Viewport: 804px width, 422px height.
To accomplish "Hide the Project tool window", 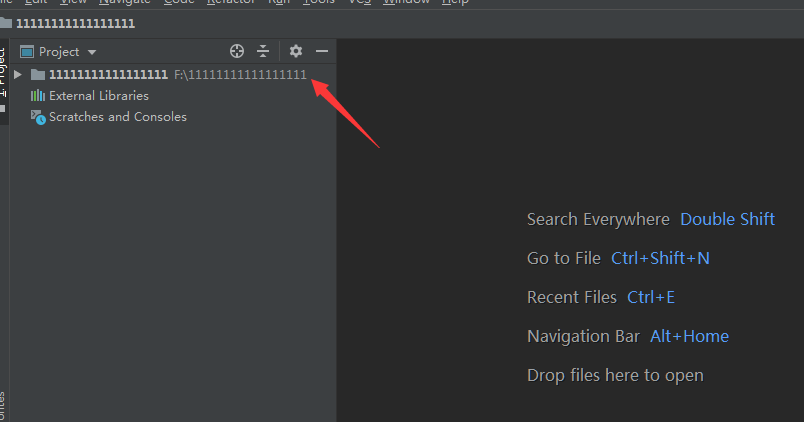I will pyautogui.click(x=322, y=51).
